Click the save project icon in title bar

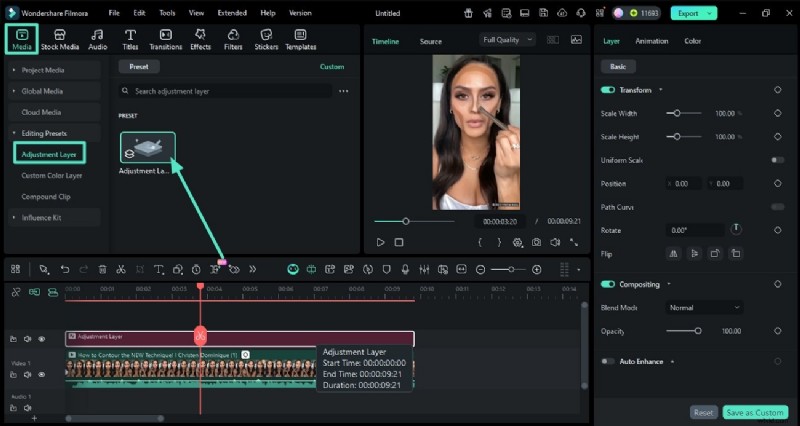point(543,13)
